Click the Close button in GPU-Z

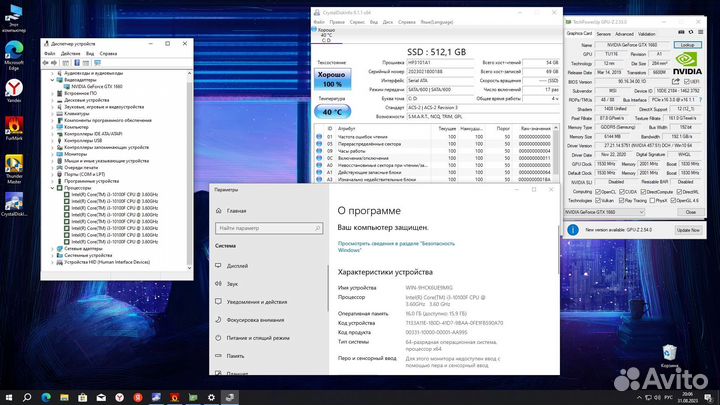(691, 212)
